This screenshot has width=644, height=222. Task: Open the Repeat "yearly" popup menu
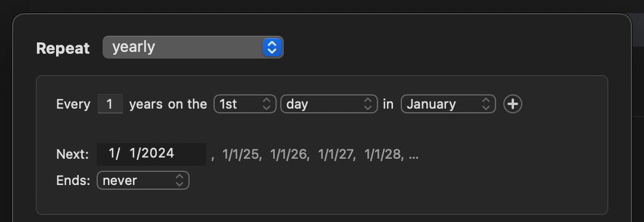click(193, 47)
